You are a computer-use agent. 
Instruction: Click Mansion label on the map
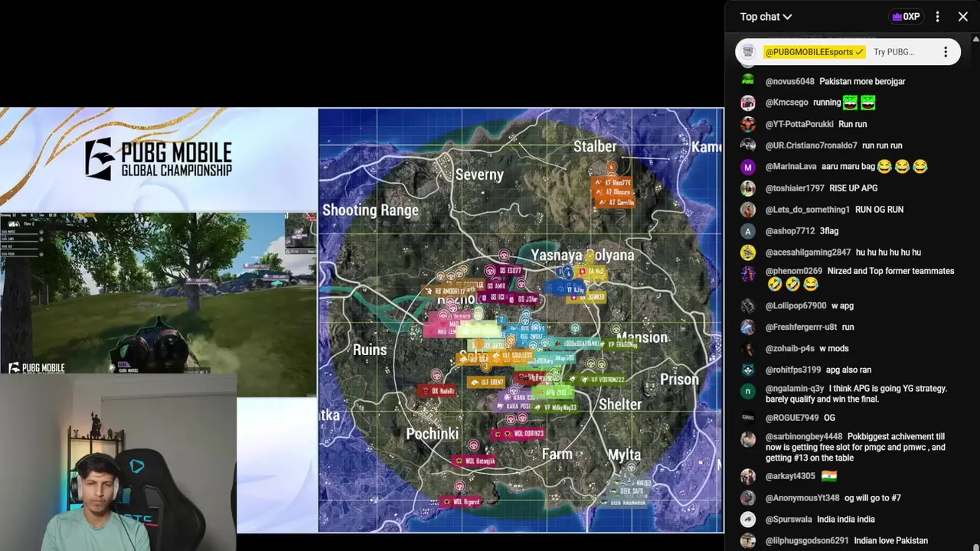(x=642, y=337)
